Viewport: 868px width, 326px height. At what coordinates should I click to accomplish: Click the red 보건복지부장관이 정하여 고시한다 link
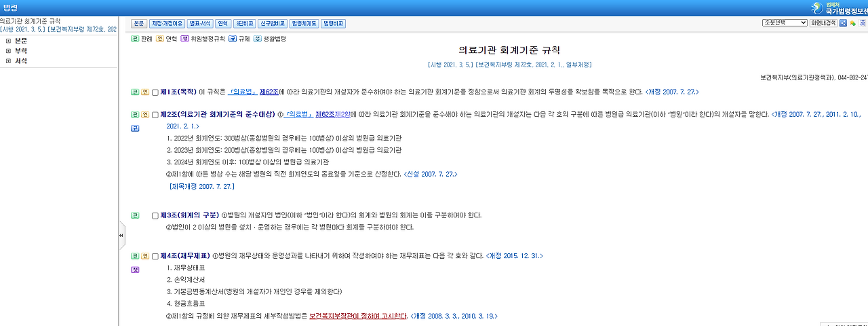pos(358,316)
